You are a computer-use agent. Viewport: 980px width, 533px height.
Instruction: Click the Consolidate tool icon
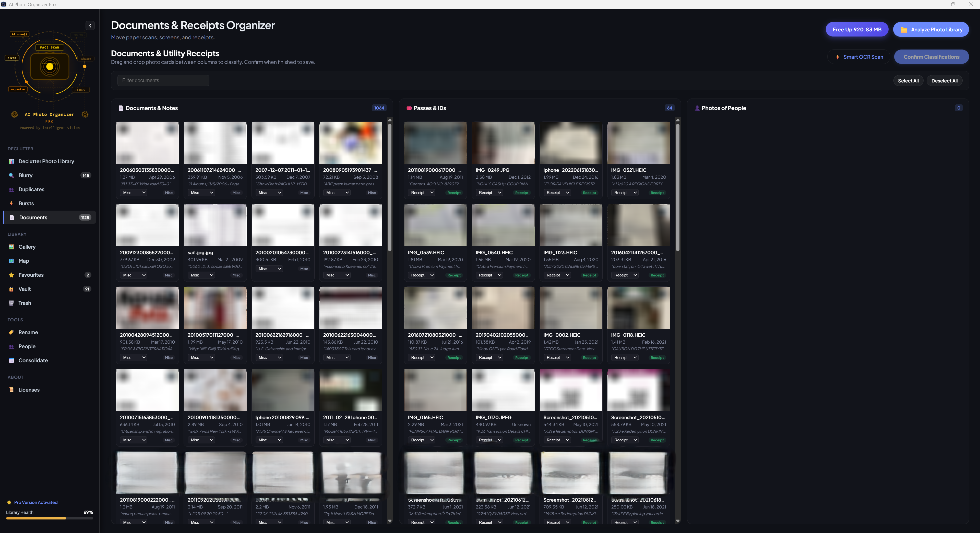[x=11, y=361]
